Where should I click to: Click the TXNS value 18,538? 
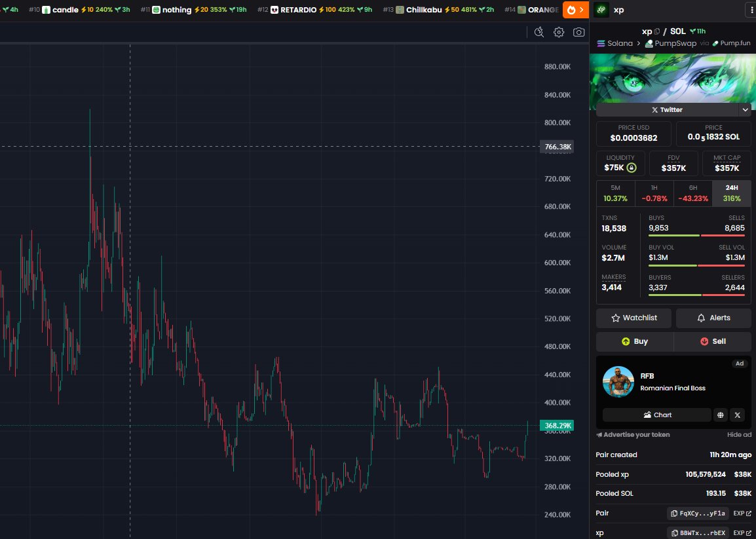pos(614,229)
